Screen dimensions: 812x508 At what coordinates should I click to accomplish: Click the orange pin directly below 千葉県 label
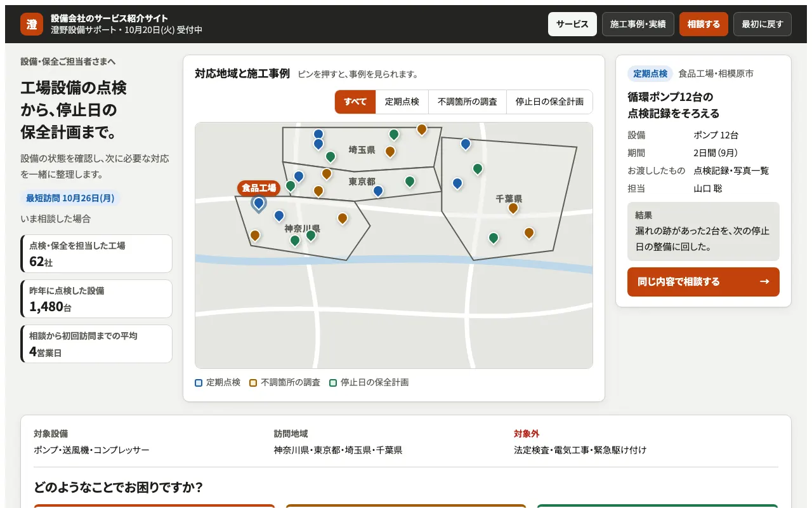(x=513, y=208)
